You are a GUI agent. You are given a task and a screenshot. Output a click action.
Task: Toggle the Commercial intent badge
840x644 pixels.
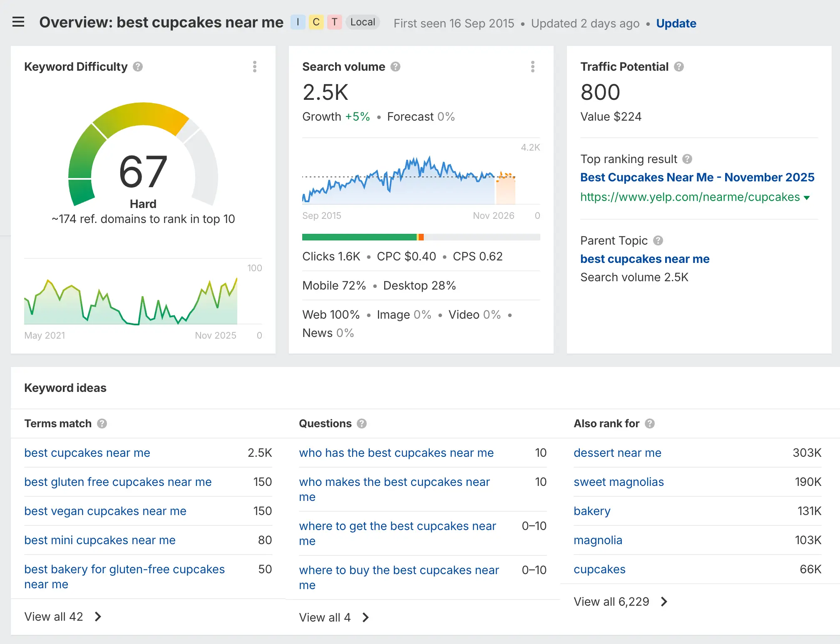pyautogui.click(x=316, y=22)
